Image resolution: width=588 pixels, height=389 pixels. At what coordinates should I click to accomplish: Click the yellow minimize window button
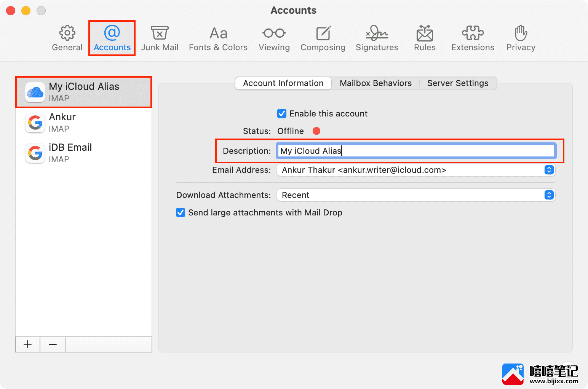[x=26, y=11]
